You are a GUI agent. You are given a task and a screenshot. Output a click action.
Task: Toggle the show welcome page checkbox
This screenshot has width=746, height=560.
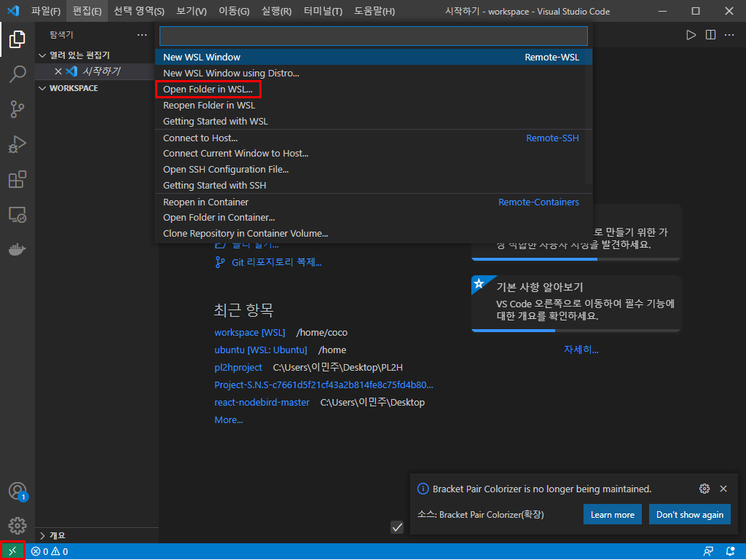point(397,527)
